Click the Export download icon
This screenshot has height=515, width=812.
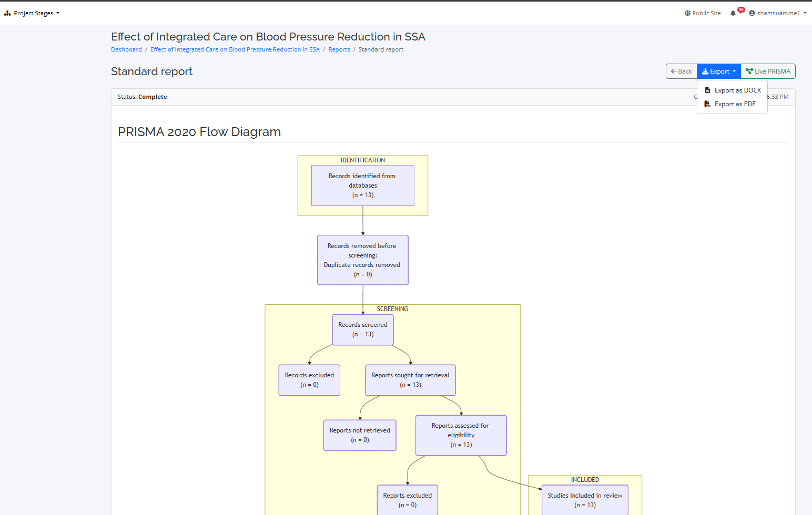tap(705, 71)
